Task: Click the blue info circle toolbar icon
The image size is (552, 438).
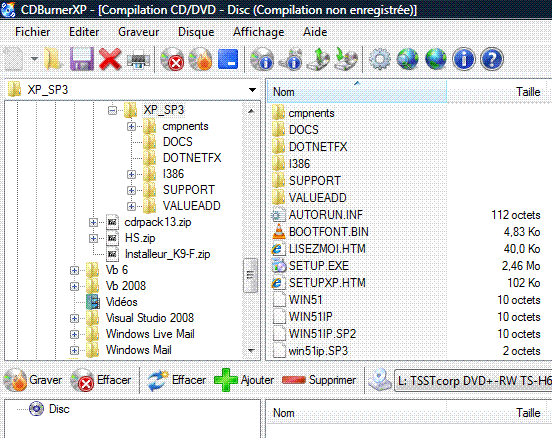Action: (x=464, y=59)
